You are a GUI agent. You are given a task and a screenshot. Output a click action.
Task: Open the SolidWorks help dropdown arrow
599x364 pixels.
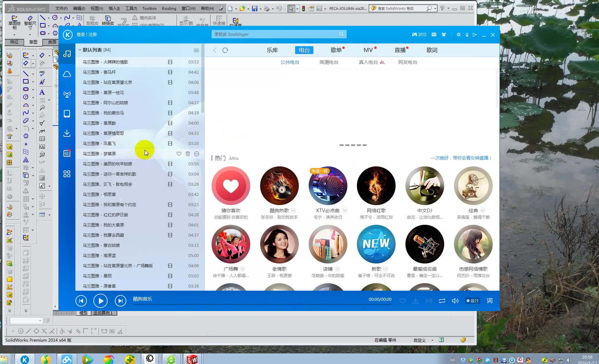pos(448,8)
